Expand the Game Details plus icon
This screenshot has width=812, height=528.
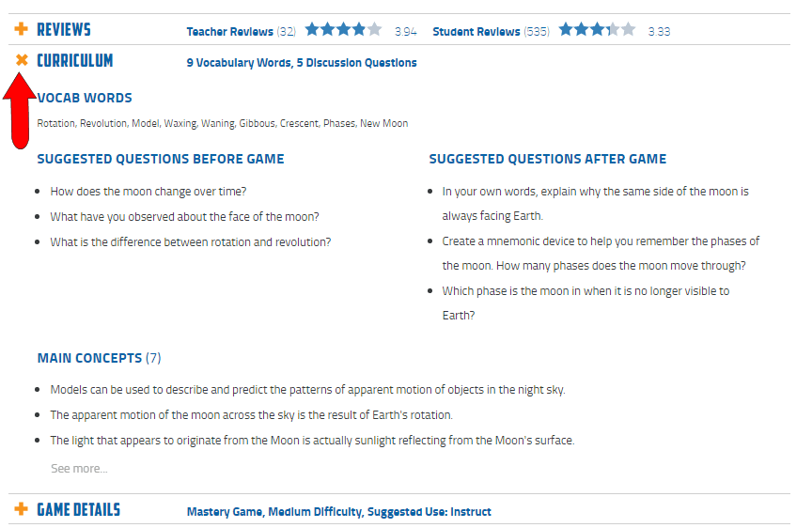(x=21, y=510)
